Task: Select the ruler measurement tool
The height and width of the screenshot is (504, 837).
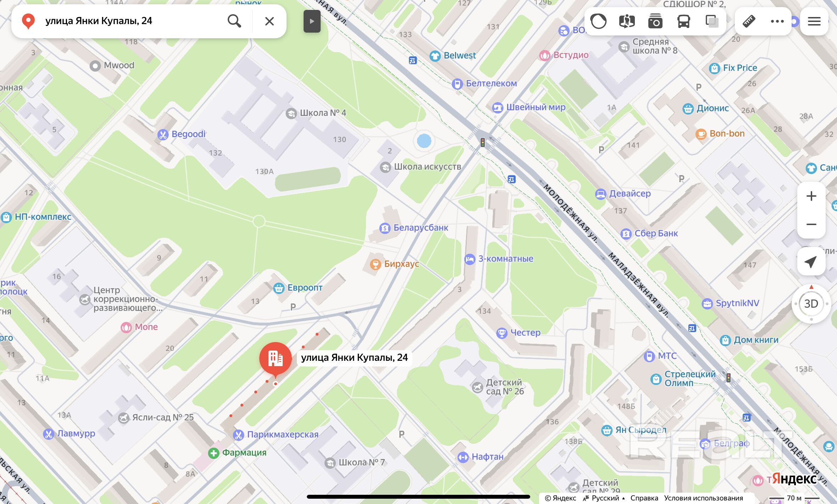Action: (749, 21)
